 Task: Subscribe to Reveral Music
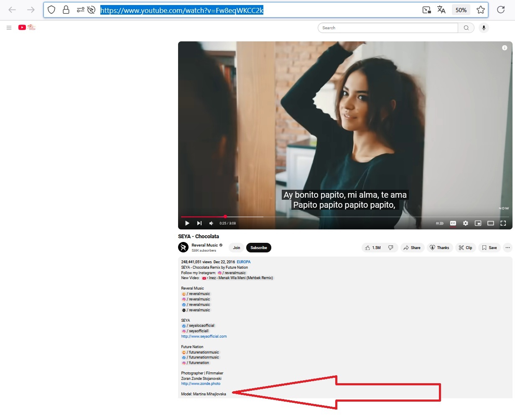pyautogui.click(x=259, y=248)
